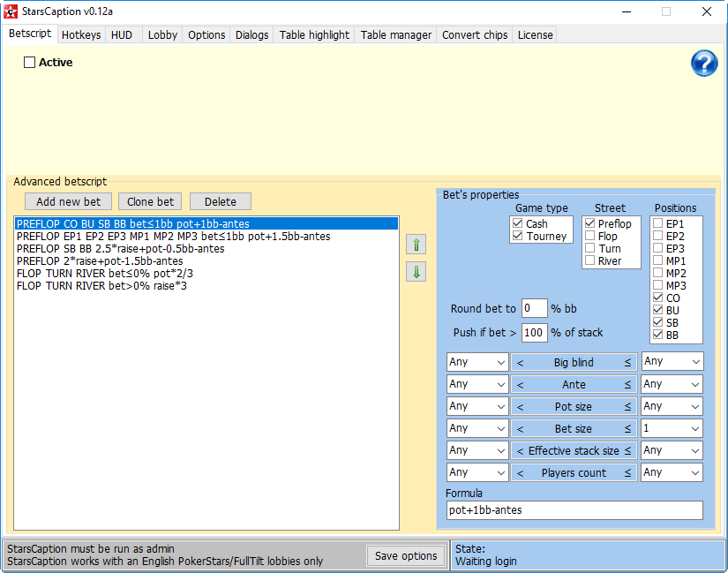Check the EP1 position checkbox
The image size is (728, 573).
(x=658, y=223)
